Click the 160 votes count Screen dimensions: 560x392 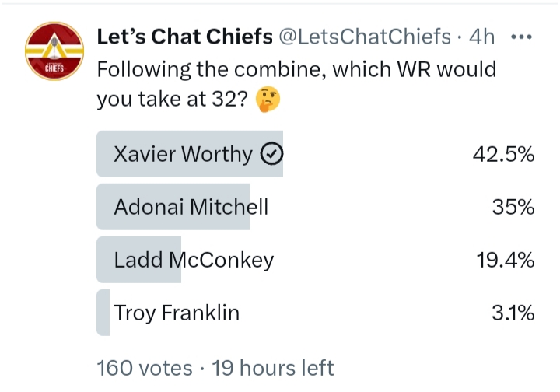click(145, 368)
